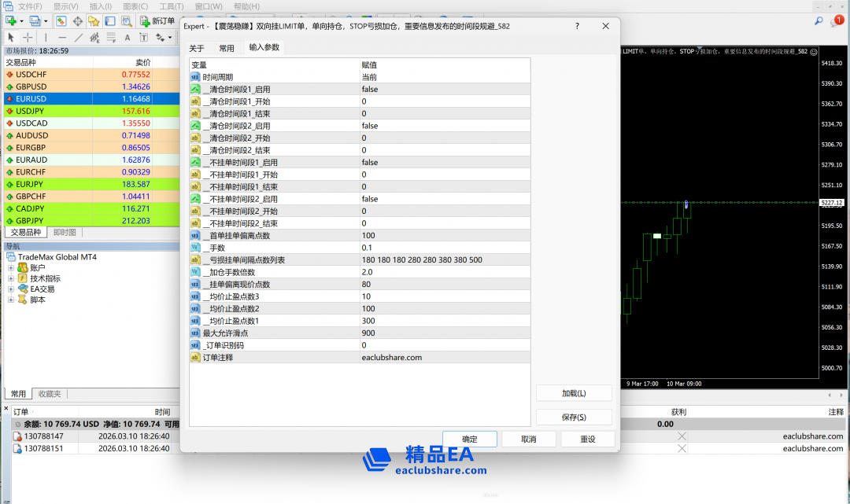The image size is (850, 504).
Task: Select the crosshair cursor tool
Action: (28, 37)
